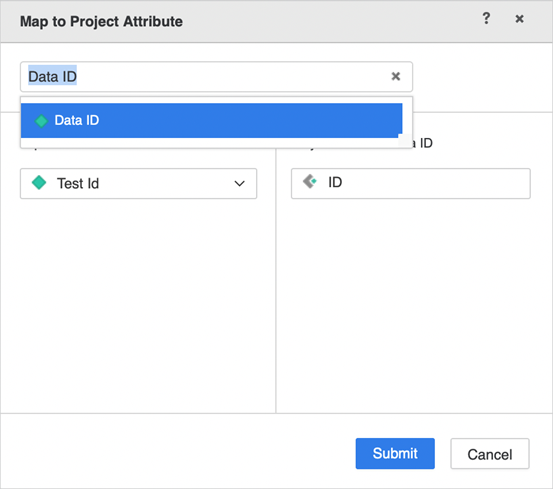The height and width of the screenshot is (489, 553).
Task: Click the gray arrow icon beside ID
Action: (310, 182)
